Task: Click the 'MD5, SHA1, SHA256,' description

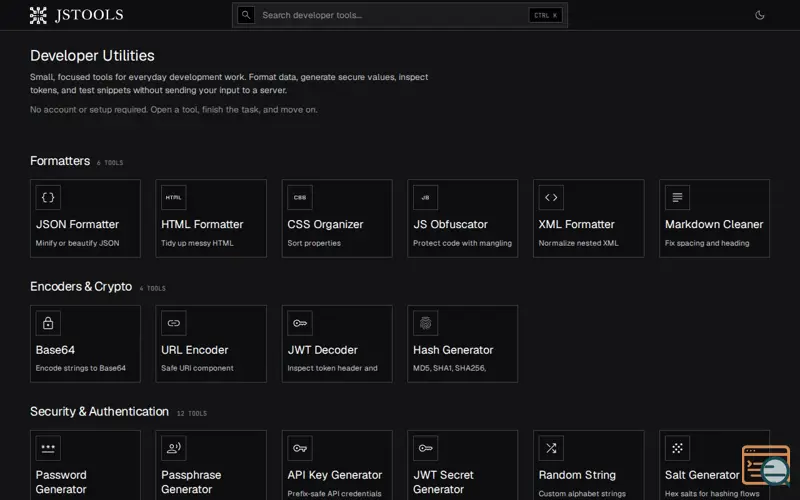Action: 449,368
